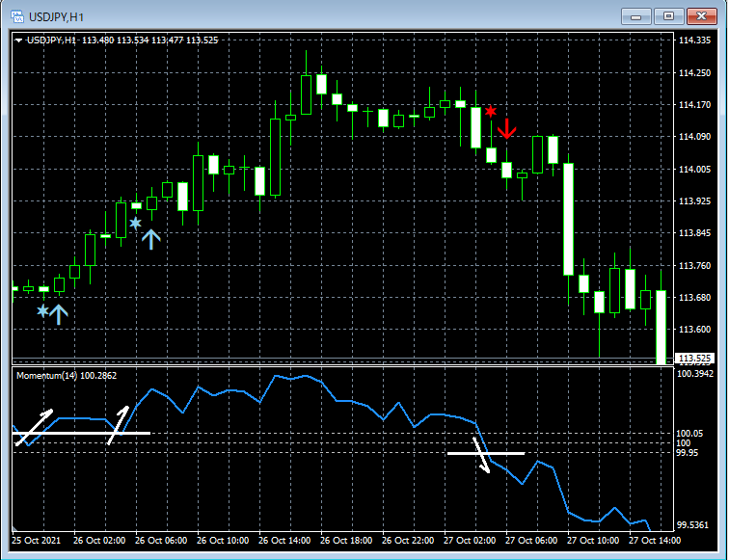
Task: Click the 27 Oct 06:00 time axis label
Action: tap(531, 541)
